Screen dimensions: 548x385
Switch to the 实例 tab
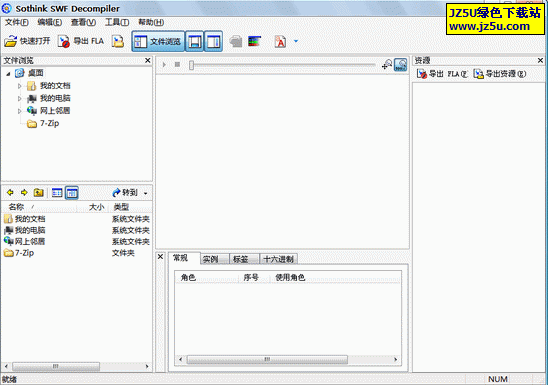coord(215,259)
